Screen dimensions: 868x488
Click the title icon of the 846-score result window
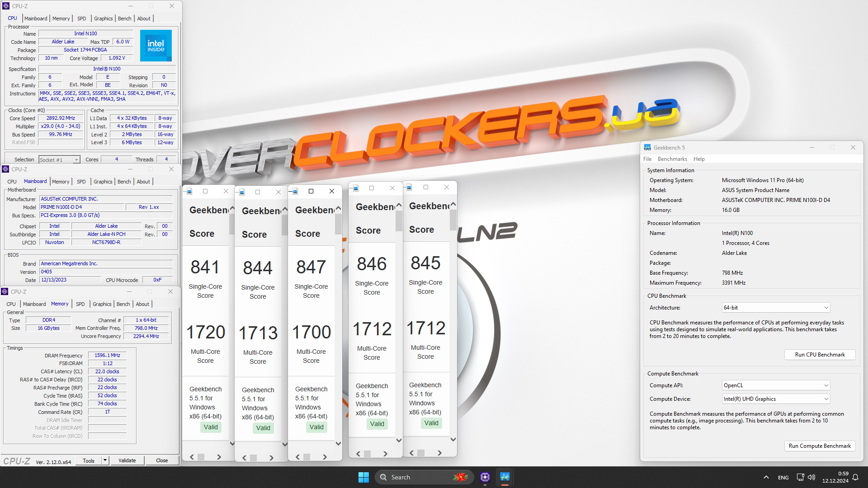(x=356, y=188)
